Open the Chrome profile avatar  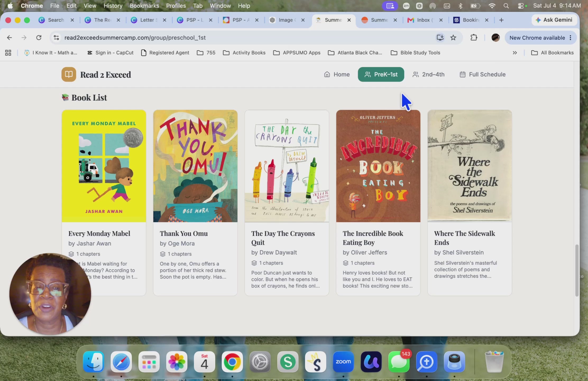(x=495, y=38)
